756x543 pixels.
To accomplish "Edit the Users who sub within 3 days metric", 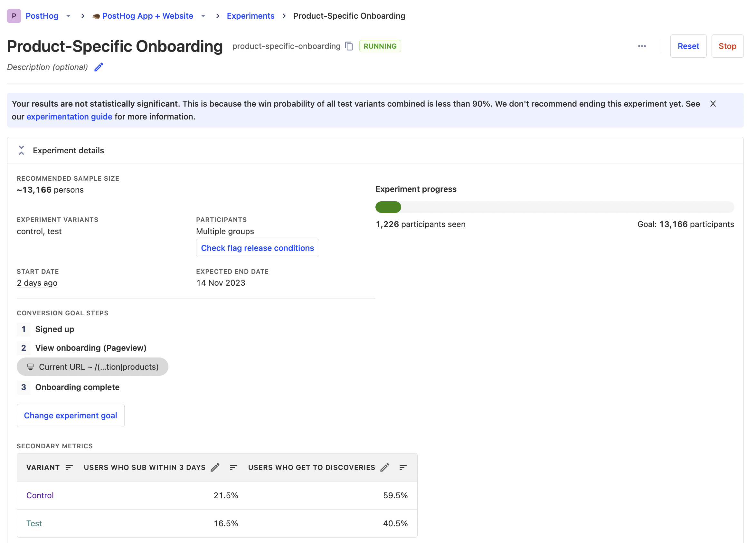I will point(215,467).
